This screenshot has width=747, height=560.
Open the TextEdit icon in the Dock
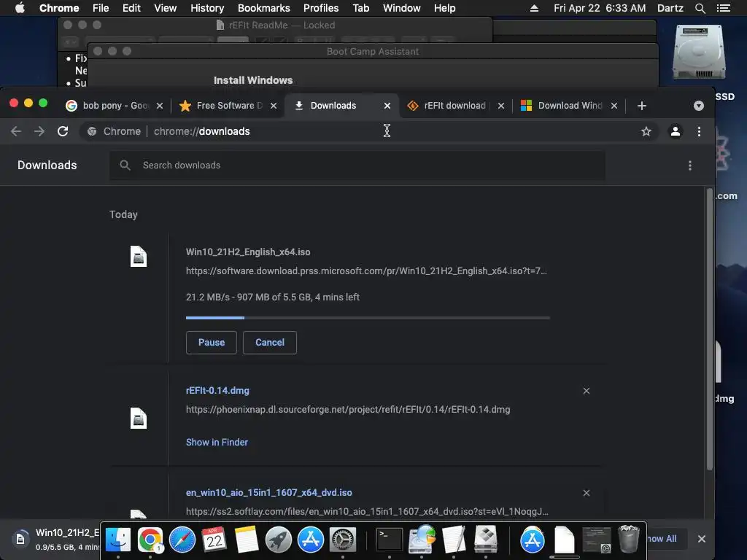[x=454, y=540]
